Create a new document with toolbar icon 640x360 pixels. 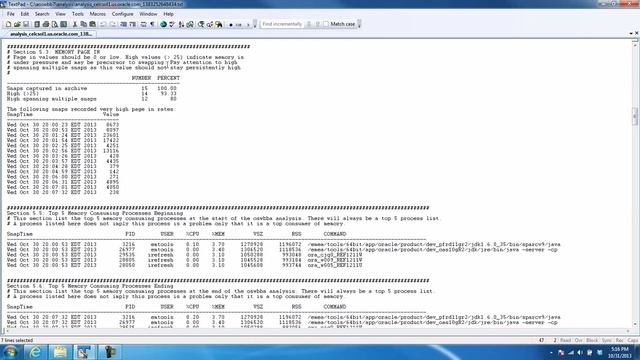point(8,24)
